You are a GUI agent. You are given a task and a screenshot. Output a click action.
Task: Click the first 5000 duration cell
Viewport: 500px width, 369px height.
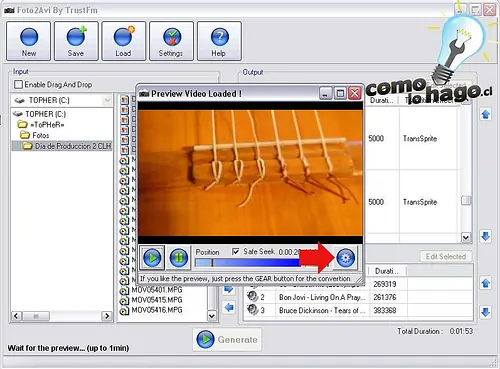click(376, 138)
